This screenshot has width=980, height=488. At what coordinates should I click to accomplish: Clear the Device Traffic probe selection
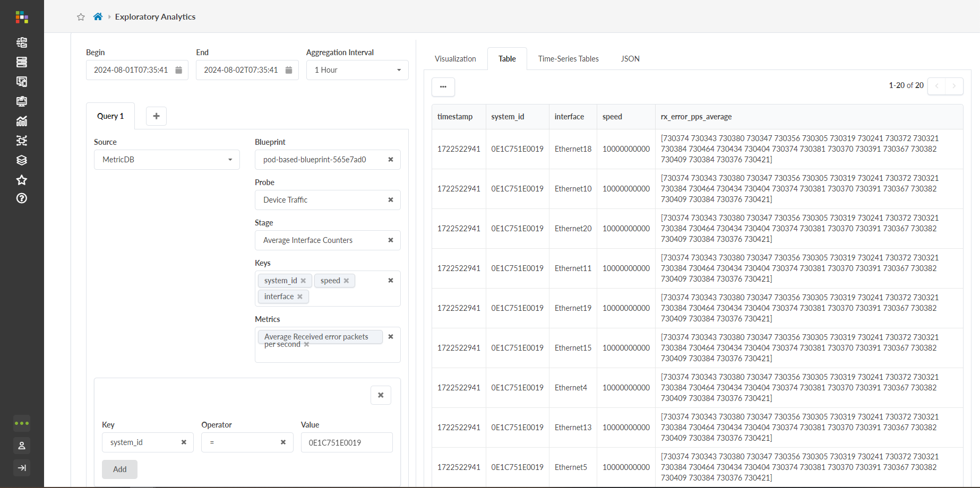(x=391, y=200)
